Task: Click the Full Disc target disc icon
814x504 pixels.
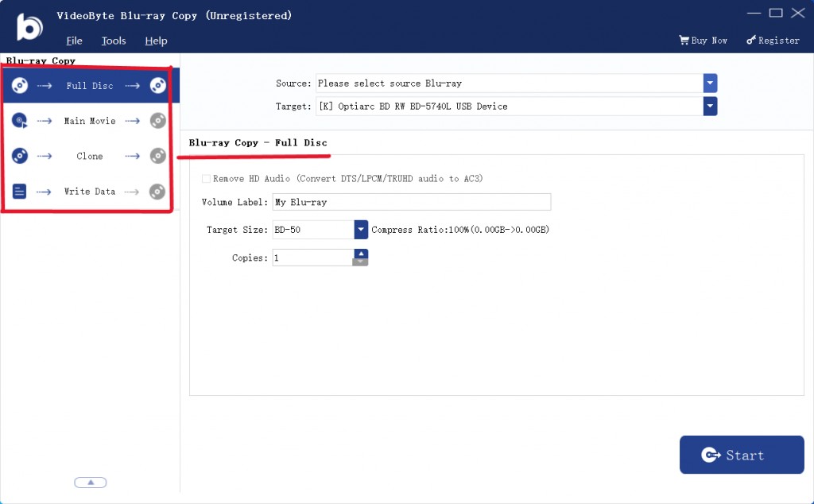Action: pyautogui.click(x=158, y=86)
